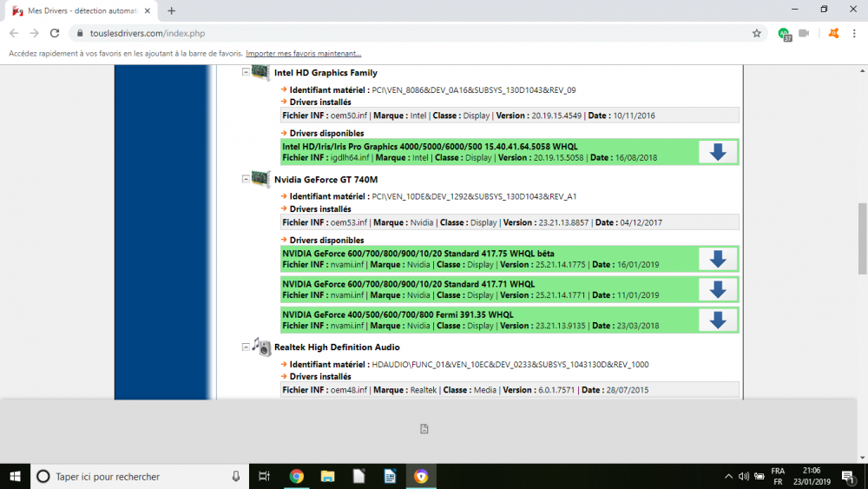The image size is (868, 489).
Task: Reload the current page
Action: (55, 33)
